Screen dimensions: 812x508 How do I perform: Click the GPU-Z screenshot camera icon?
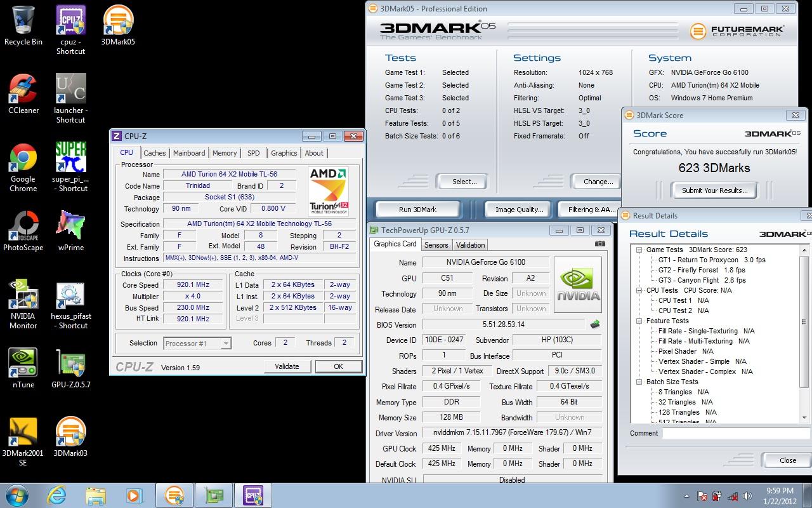pyautogui.click(x=600, y=244)
